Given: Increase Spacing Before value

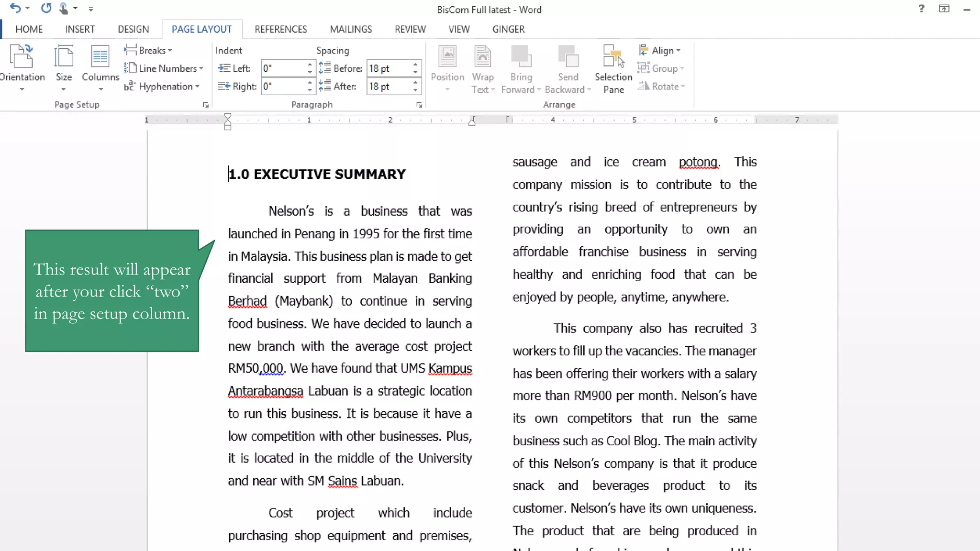Looking at the screenshot, I should coord(415,65).
